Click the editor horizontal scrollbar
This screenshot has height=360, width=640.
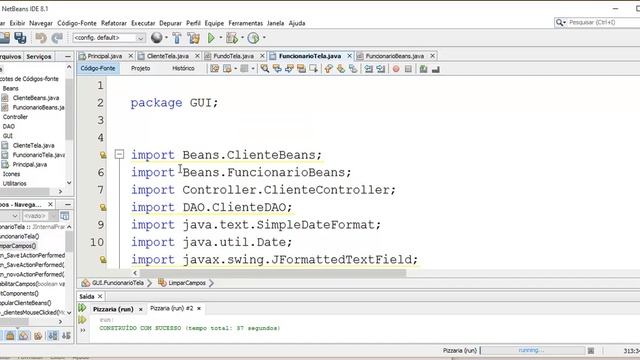(273, 273)
